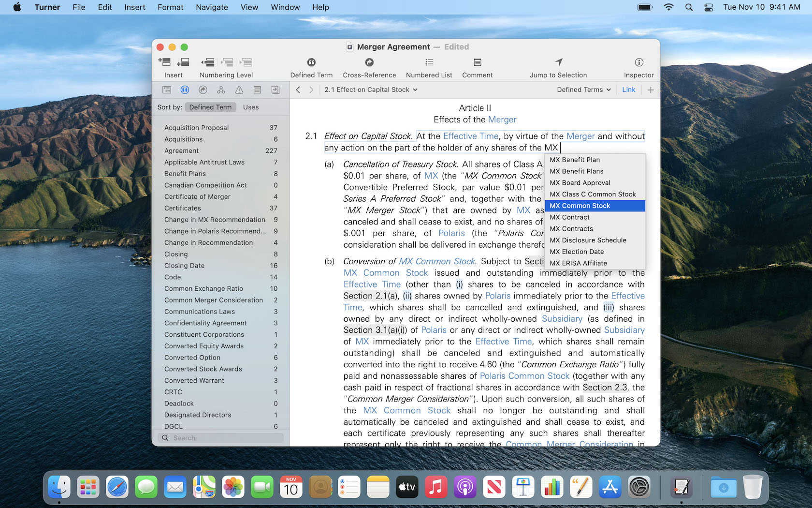The image size is (812, 508).
Task: Add a Comment using the toolbar icon
Action: tap(478, 62)
